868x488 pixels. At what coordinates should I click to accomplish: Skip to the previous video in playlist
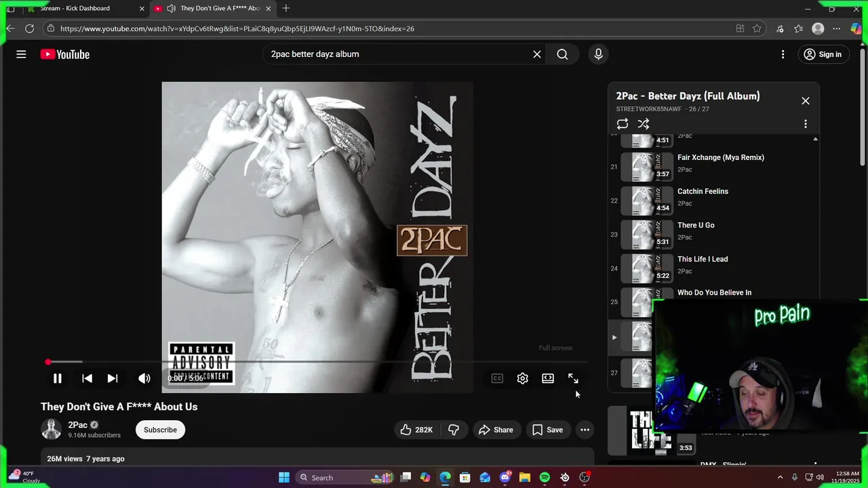pos(87,378)
